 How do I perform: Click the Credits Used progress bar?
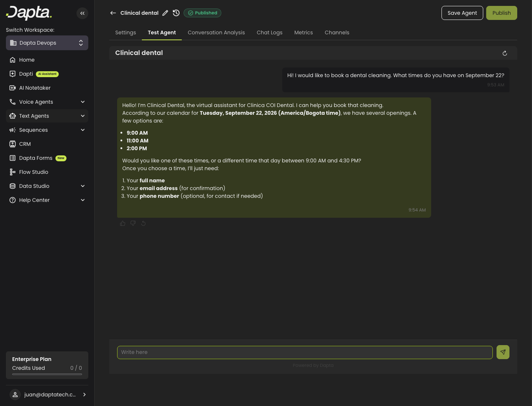(47, 374)
